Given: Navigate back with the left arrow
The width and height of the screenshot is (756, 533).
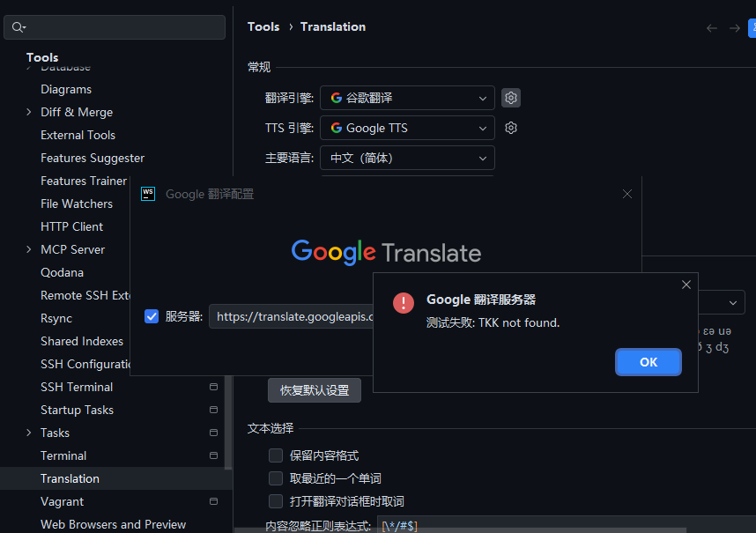Looking at the screenshot, I should pos(712,28).
